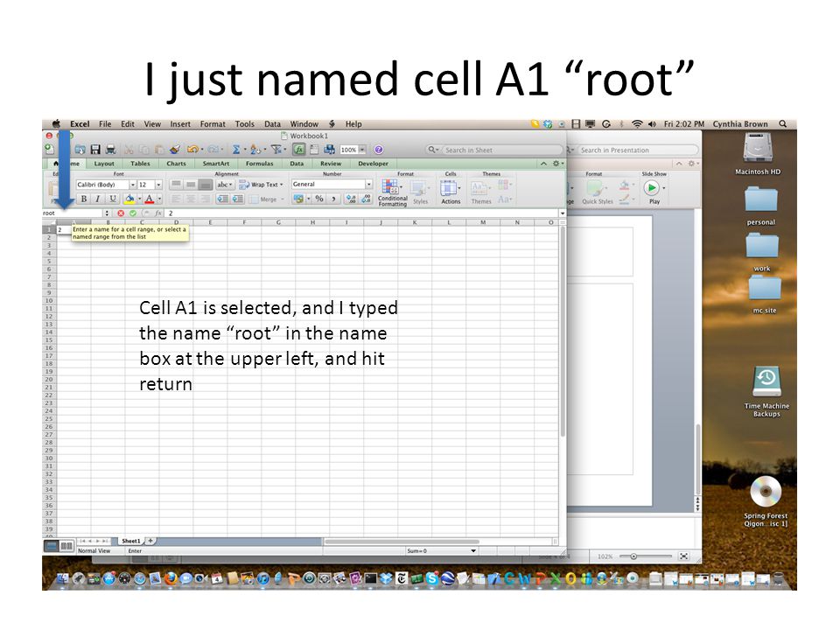Click the Search in Sheet field
Viewport: 840px width, 630px height.
click(x=493, y=150)
